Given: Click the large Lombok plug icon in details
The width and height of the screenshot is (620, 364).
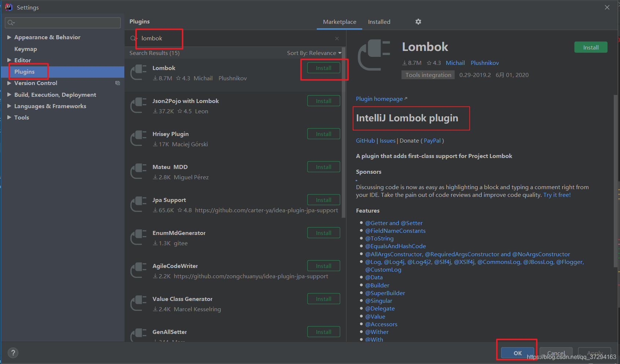Looking at the screenshot, I should [x=374, y=55].
